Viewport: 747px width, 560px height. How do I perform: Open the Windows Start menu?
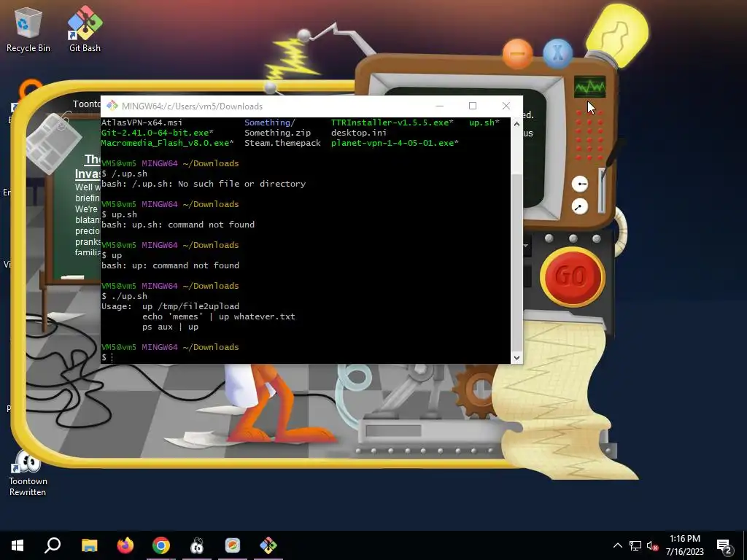point(18,545)
